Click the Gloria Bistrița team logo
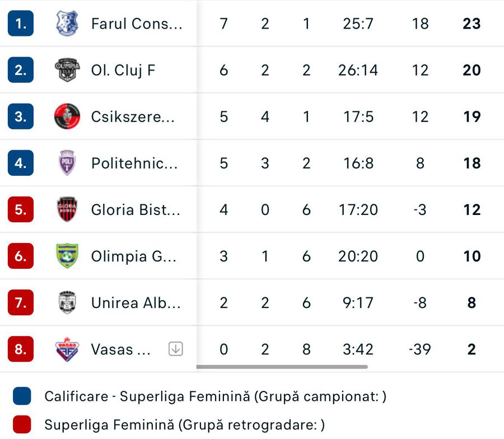The width and height of the screenshot is (504, 439). 67,209
